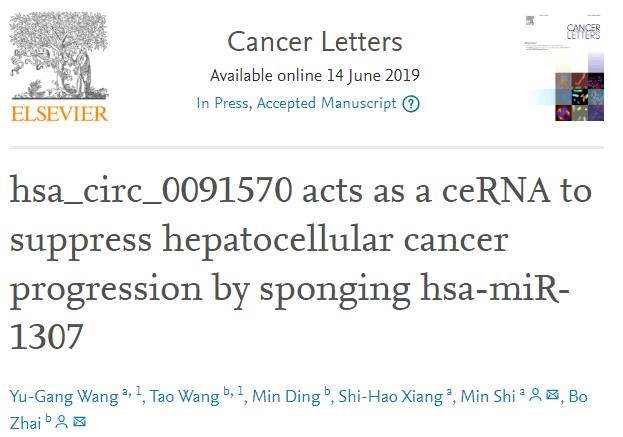The image size is (623, 437).
Task: Click the In Press, Accepted Manuscript link
Action: pos(298,103)
